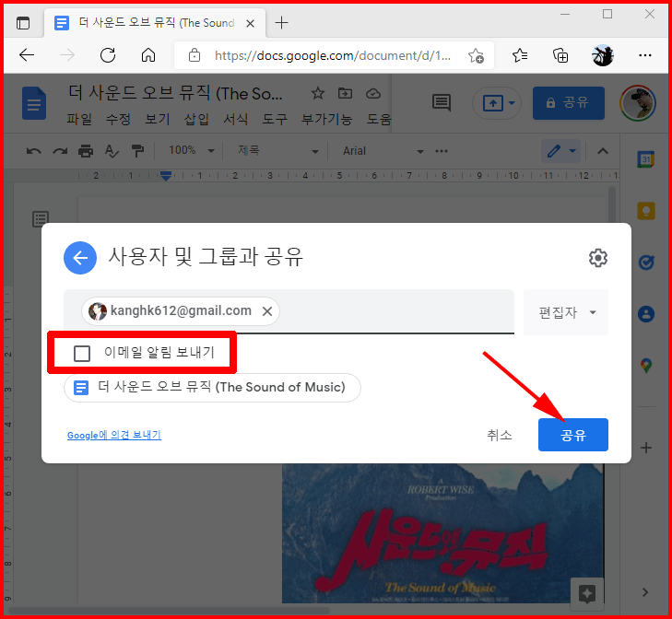The width and height of the screenshot is (672, 619).
Task: Click the Google Docs home icon
Action: [34, 103]
